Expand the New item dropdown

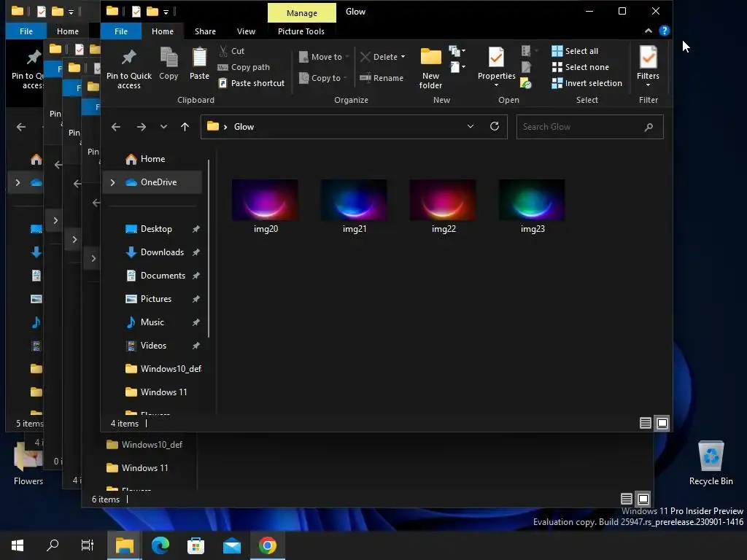[457, 51]
